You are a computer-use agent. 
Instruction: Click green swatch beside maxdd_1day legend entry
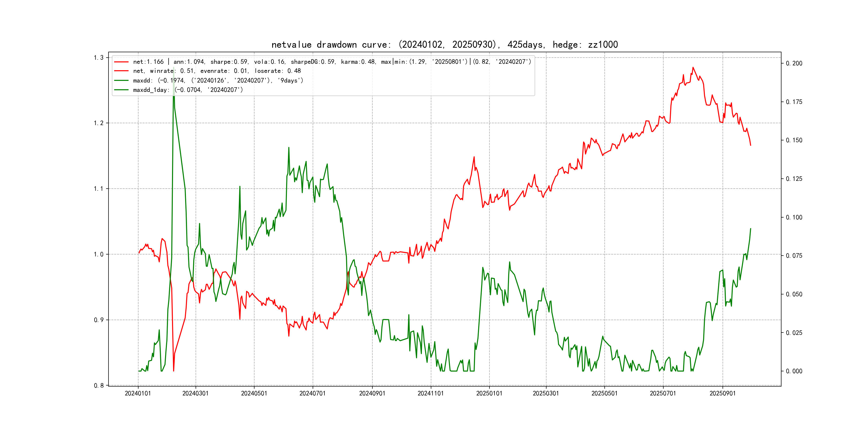pyautogui.click(x=121, y=90)
